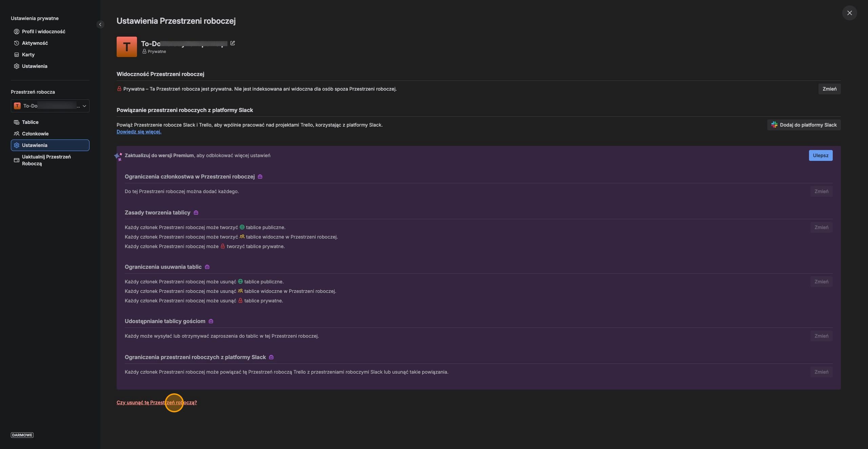The height and width of the screenshot is (449, 868).
Task: Click Zmień for guest board sharing
Action: click(821, 336)
